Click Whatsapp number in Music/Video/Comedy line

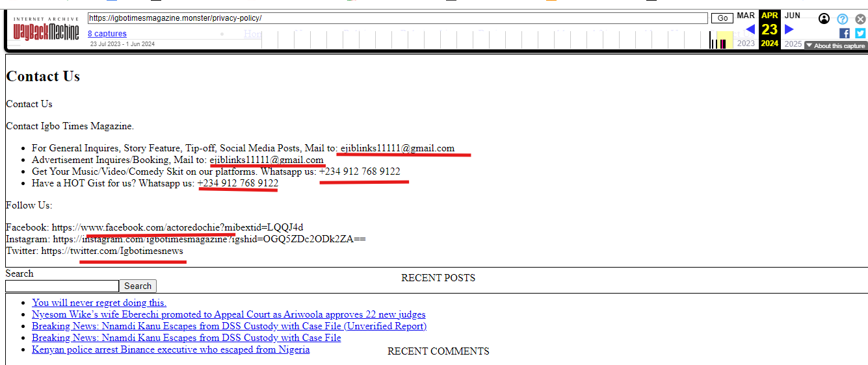tap(360, 171)
